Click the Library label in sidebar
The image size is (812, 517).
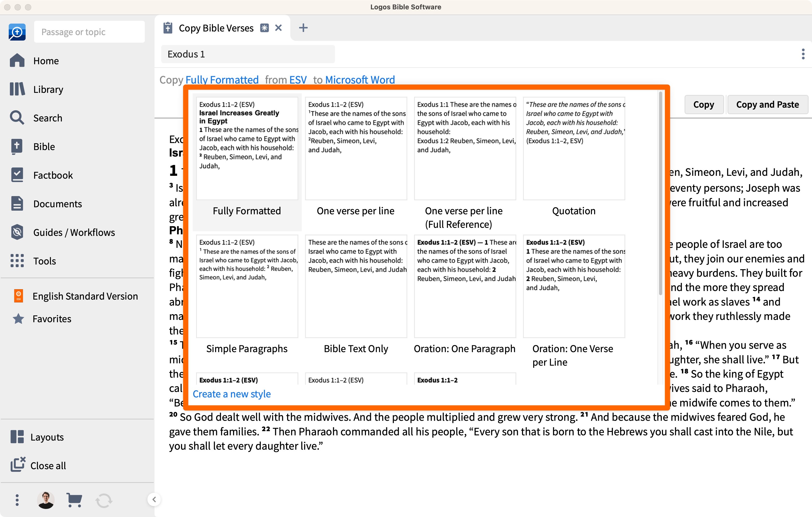click(x=48, y=89)
